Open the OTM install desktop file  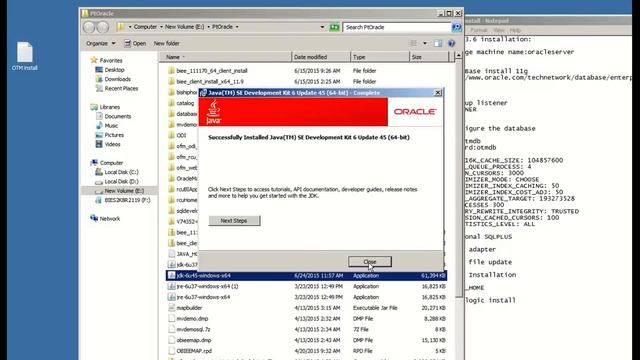(x=24, y=56)
